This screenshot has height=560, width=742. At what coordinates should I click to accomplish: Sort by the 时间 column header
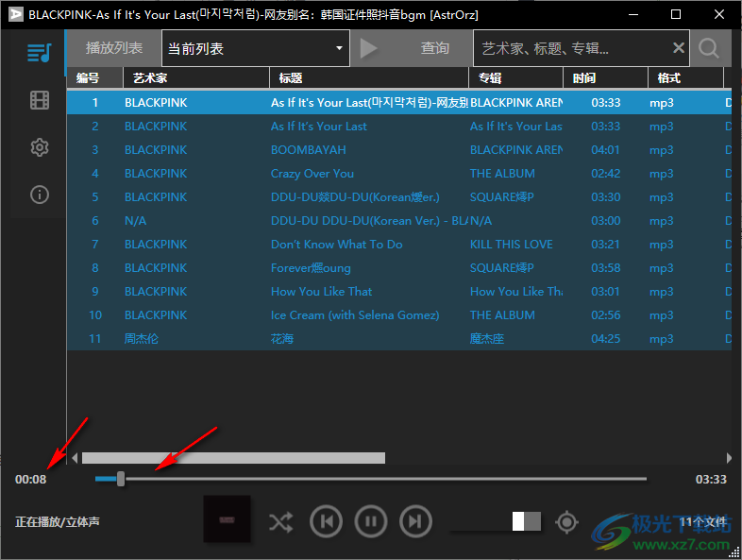point(605,78)
